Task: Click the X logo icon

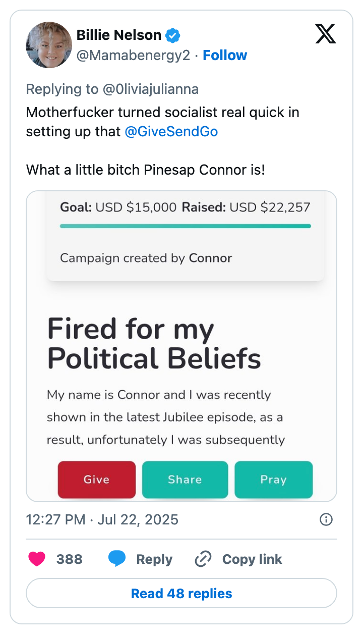Action: coord(325,34)
